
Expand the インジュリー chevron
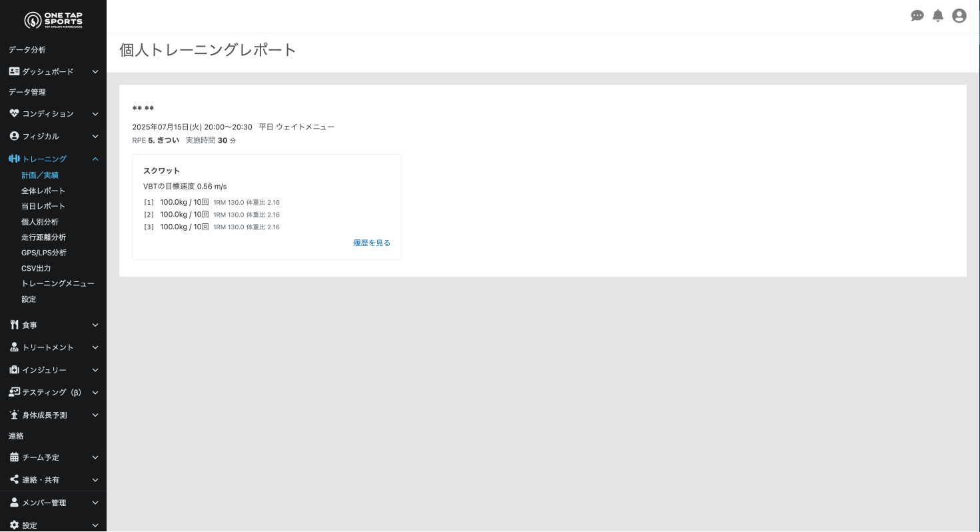coord(95,370)
